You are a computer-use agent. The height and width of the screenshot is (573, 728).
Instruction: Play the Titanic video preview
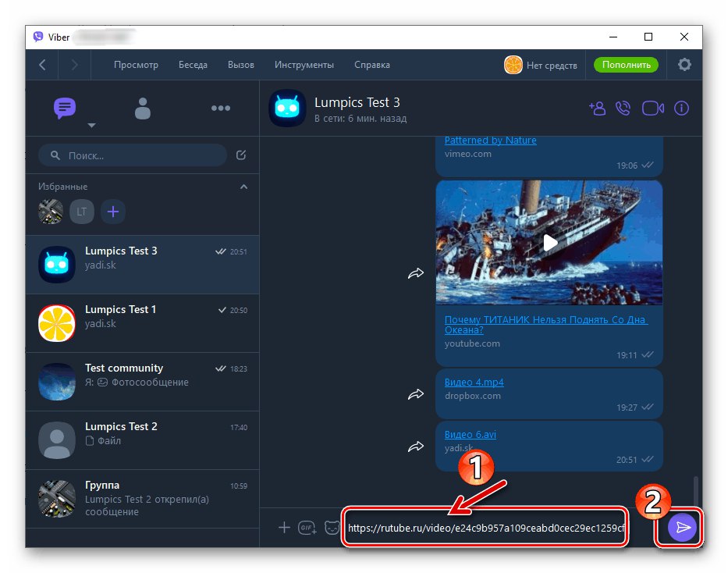(550, 242)
